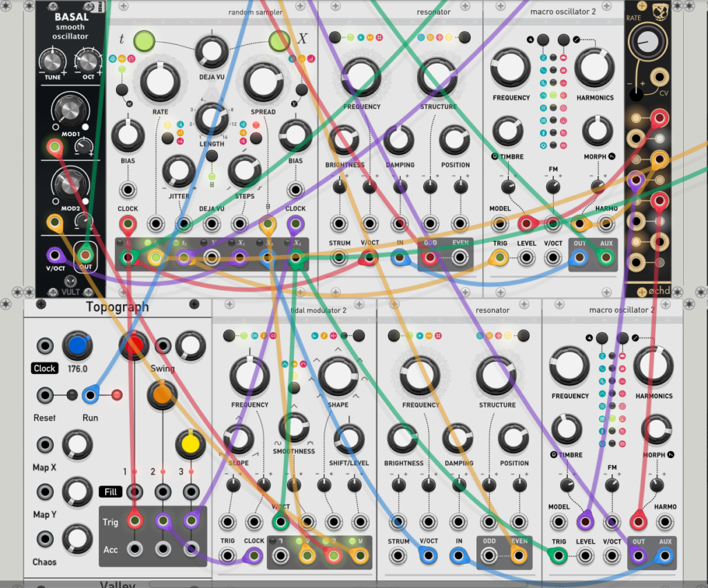Click bottom resonator V/OCT jack

[428, 556]
